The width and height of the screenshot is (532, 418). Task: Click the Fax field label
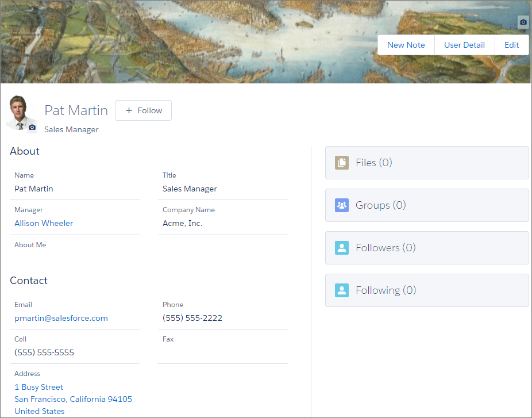168,339
